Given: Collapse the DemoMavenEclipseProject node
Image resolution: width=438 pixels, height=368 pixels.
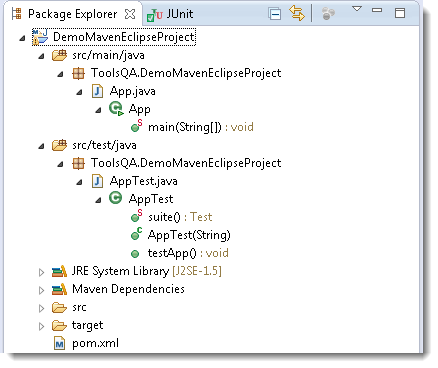Looking at the screenshot, I should pos(22,38).
